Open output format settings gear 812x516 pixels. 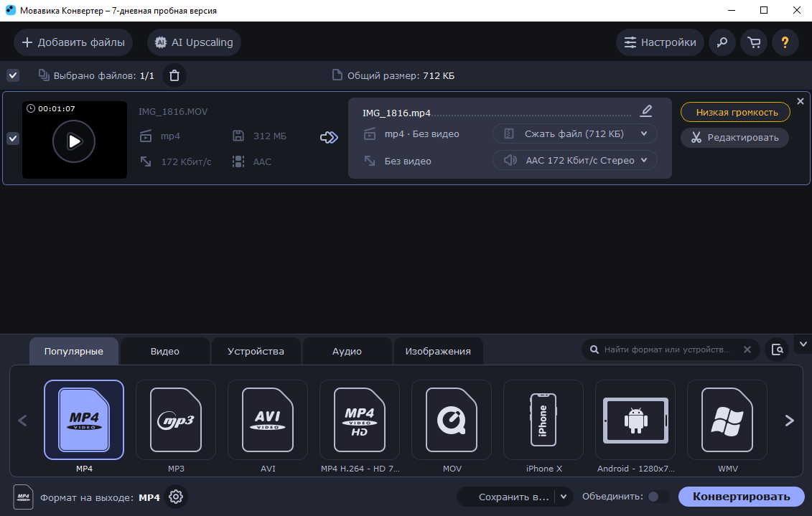(x=176, y=497)
